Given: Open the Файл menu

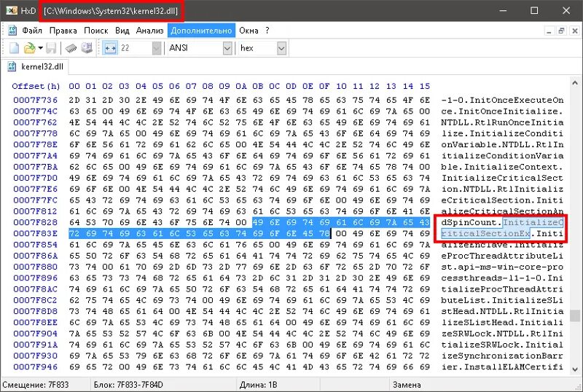Looking at the screenshot, I should [32, 31].
